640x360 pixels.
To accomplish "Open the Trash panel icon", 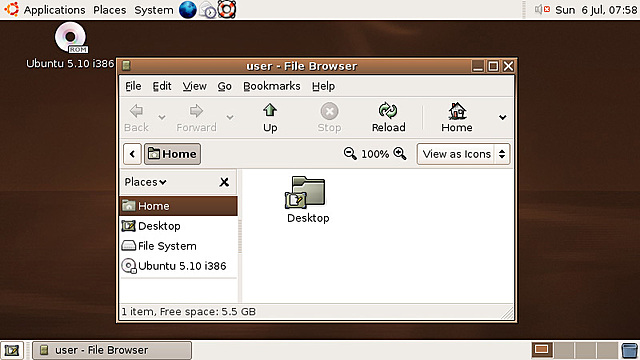I will 629,351.
